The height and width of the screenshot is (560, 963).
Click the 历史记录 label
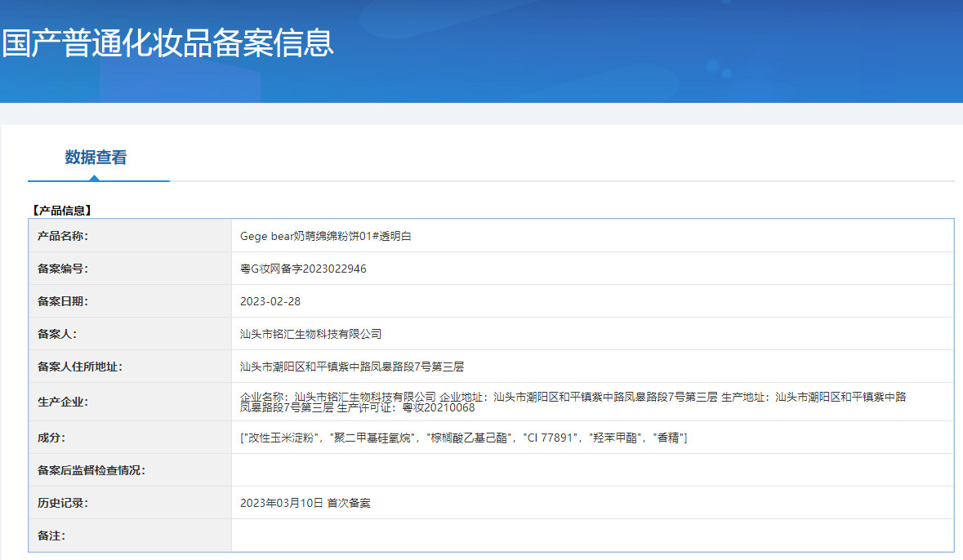63,503
